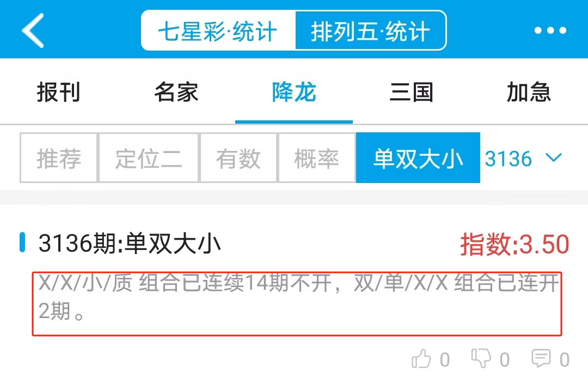Select the 降龙 tab
The image size is (588, 390).
pyautogui.click(x=294, y=92)
